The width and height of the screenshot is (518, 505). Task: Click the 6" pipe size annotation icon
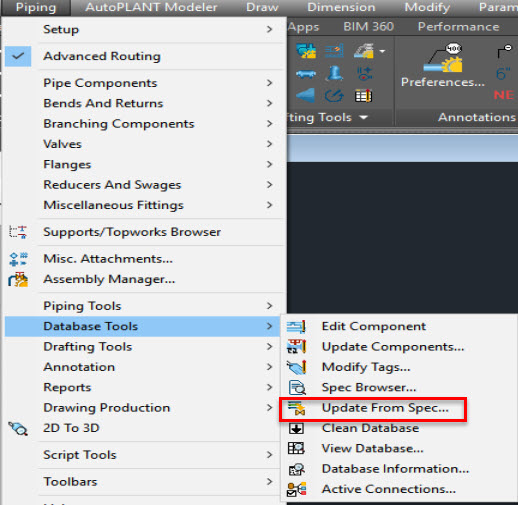point(503,74)
